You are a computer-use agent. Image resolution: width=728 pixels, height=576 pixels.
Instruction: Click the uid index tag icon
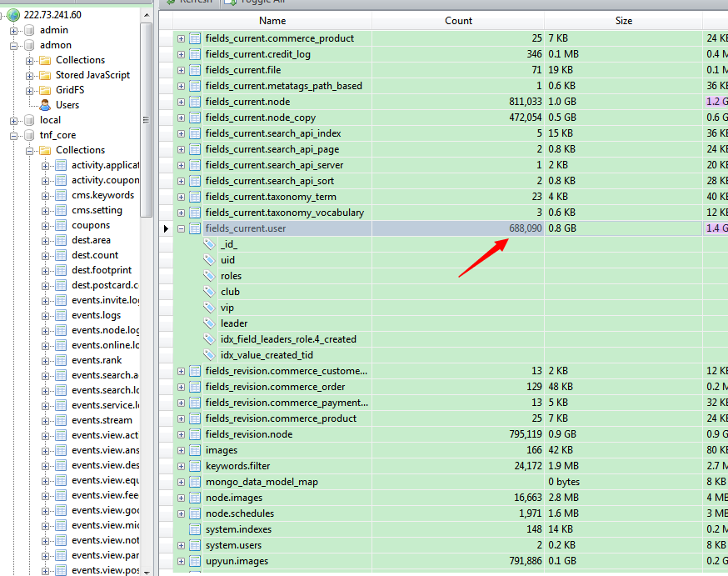click(x=209, y=260)
